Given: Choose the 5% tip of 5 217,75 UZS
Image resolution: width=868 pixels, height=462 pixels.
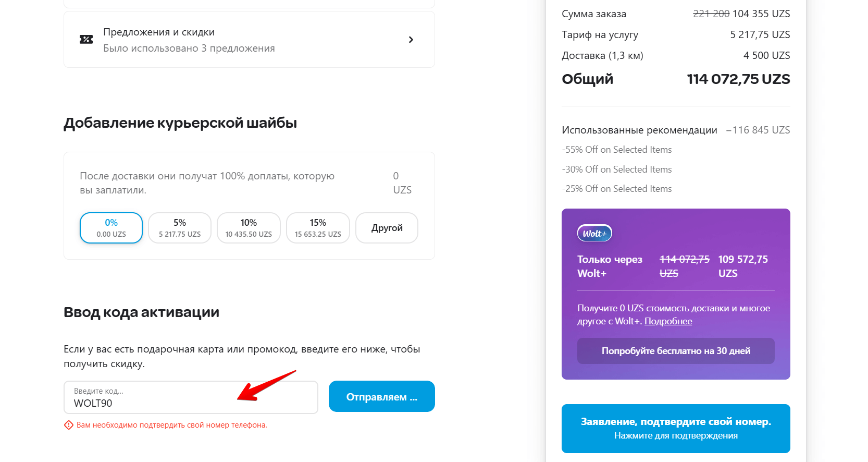Looking at the screenshot, I should 180,228.
